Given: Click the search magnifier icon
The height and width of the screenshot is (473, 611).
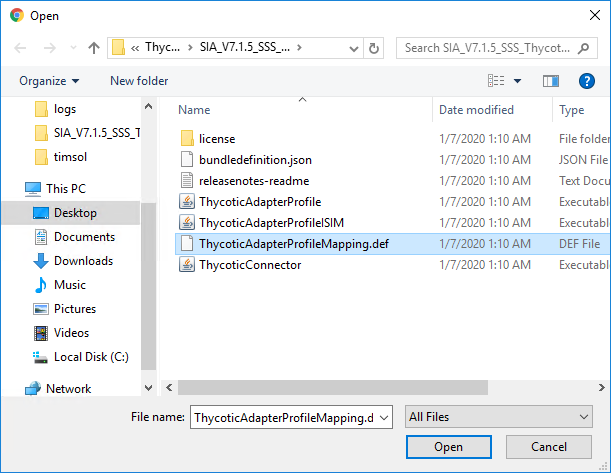Looking at the screenshot, I should click(x=583, y=48).
